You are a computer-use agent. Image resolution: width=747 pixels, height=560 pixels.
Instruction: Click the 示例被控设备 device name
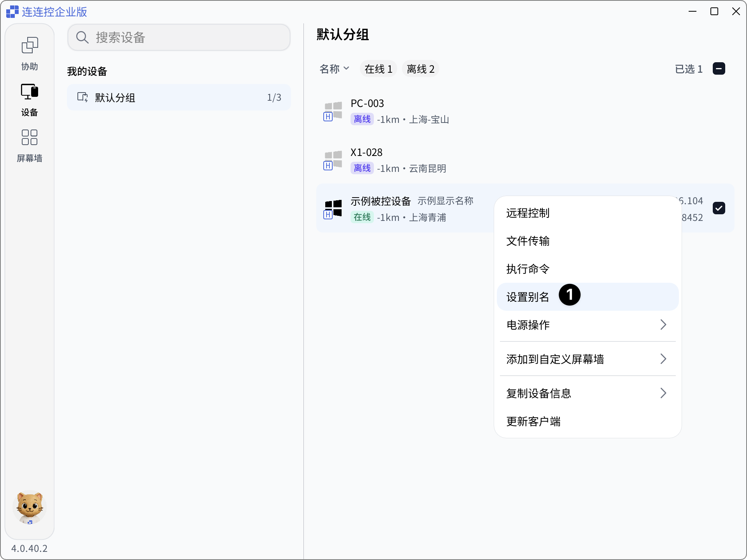(x=381, y=201)
